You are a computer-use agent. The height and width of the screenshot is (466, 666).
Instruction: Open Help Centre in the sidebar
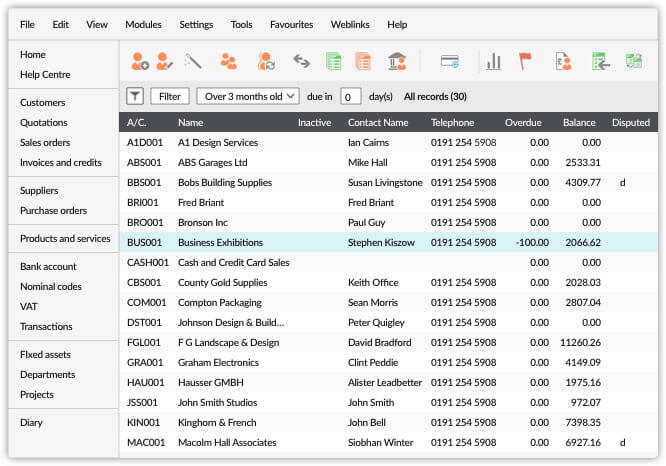point(45,74)
